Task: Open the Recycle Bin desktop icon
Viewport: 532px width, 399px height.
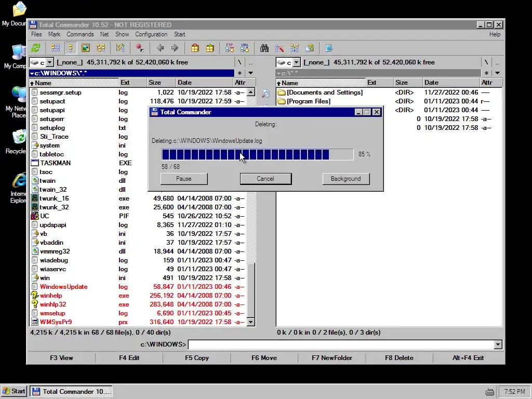Action: (x=19, y=138)
